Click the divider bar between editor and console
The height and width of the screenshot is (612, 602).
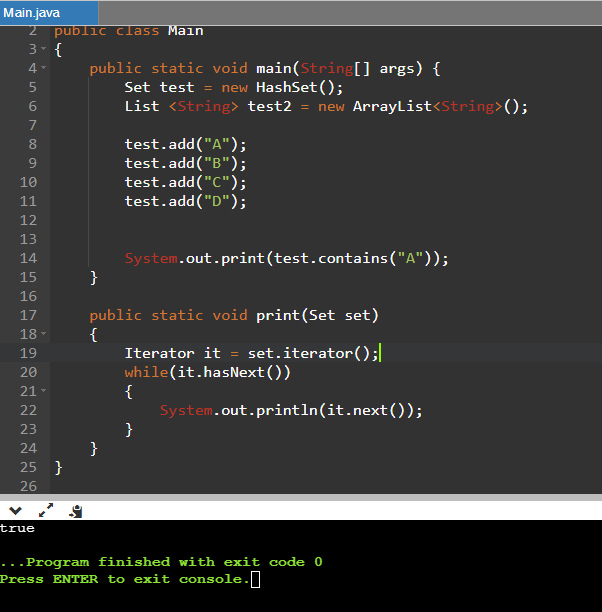(x=301, y=498)
